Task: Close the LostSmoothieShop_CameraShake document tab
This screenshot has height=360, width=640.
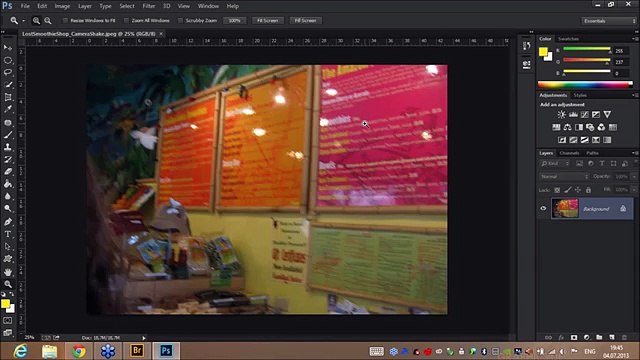Action: (x=161, y=33)
